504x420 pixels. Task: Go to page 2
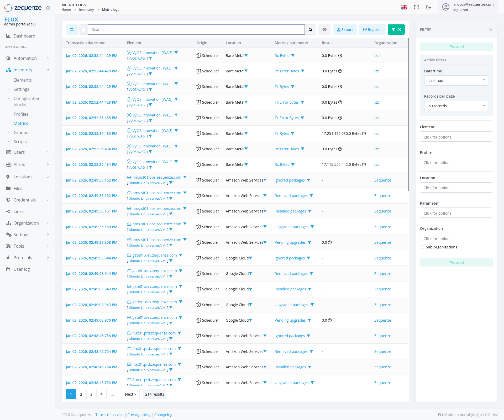[x=81, y=394]
